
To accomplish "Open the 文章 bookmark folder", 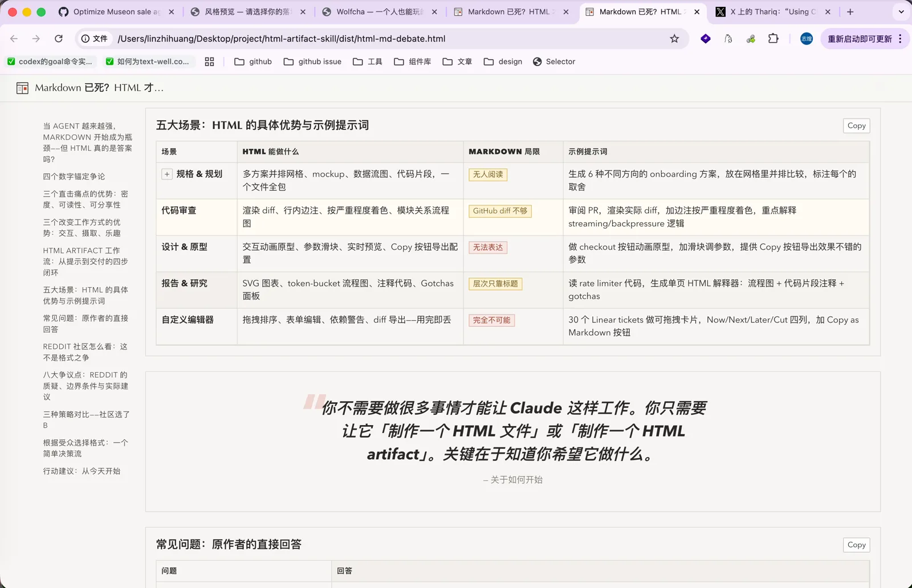I will pos(457,62).
